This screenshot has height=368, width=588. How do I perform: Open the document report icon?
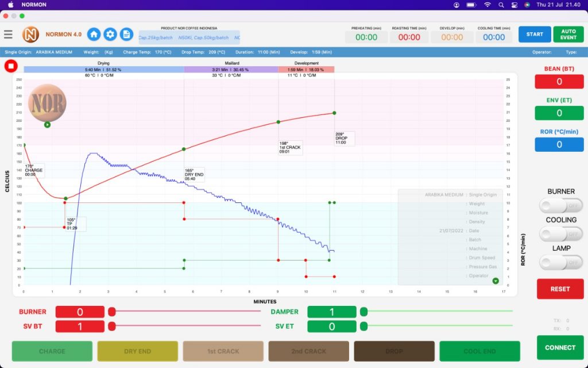point(126,34)
